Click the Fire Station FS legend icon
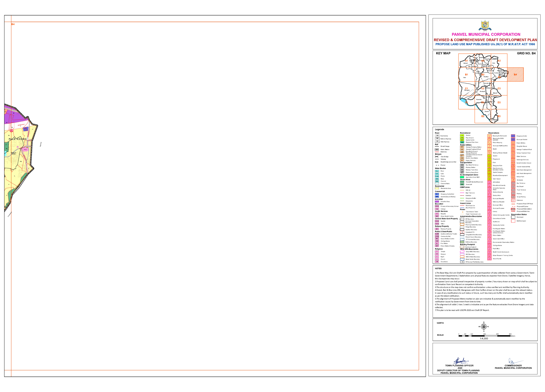The image size is (545, 392). (x=437, y=243)
